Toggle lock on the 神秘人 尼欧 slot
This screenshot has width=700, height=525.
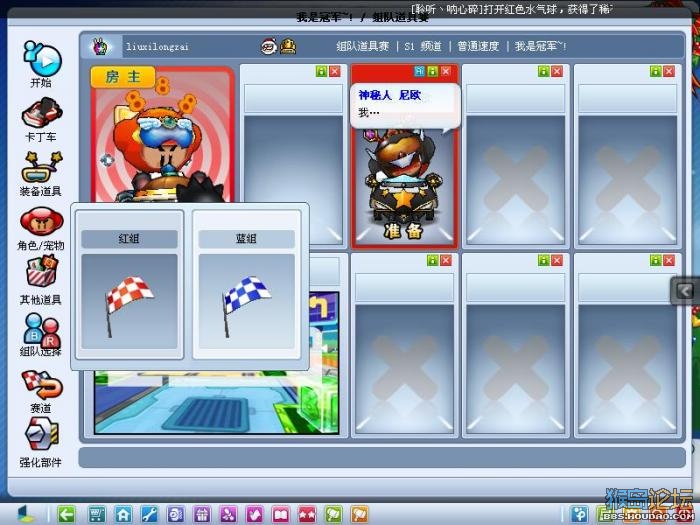click(x=433, y=71)
